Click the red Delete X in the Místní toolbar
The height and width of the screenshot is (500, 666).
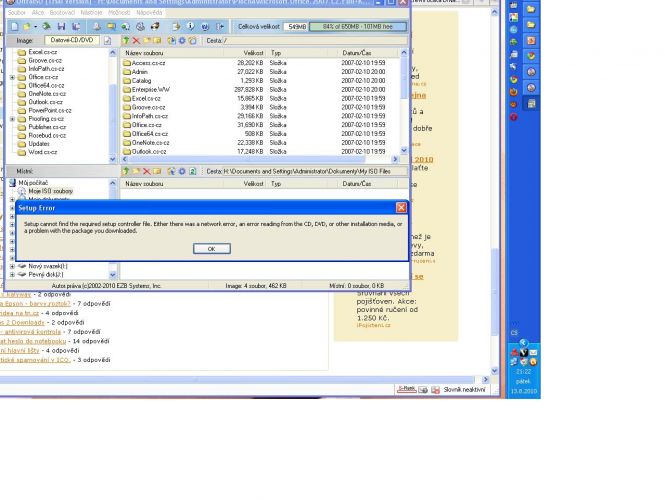[147, 171]
